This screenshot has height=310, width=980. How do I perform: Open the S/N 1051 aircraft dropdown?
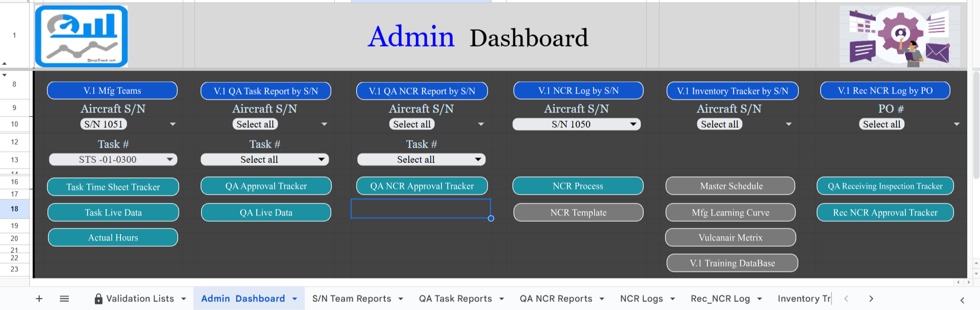click(173, 124)
